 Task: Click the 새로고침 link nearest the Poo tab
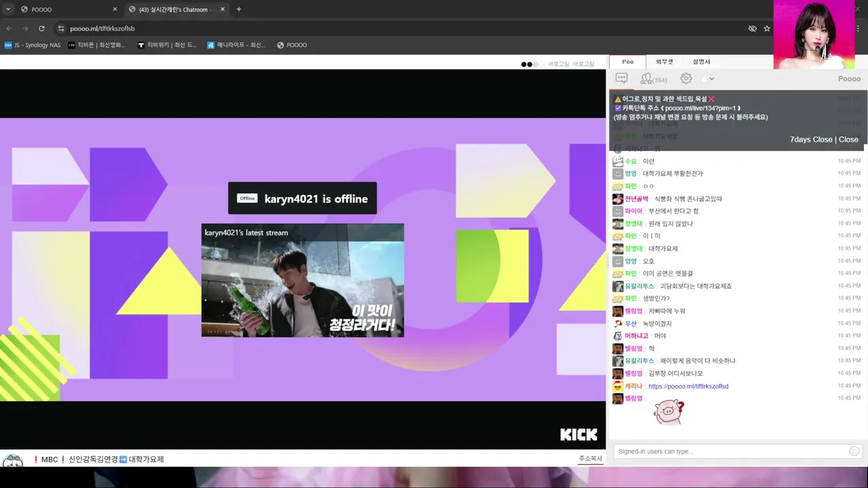coord(583,64)
